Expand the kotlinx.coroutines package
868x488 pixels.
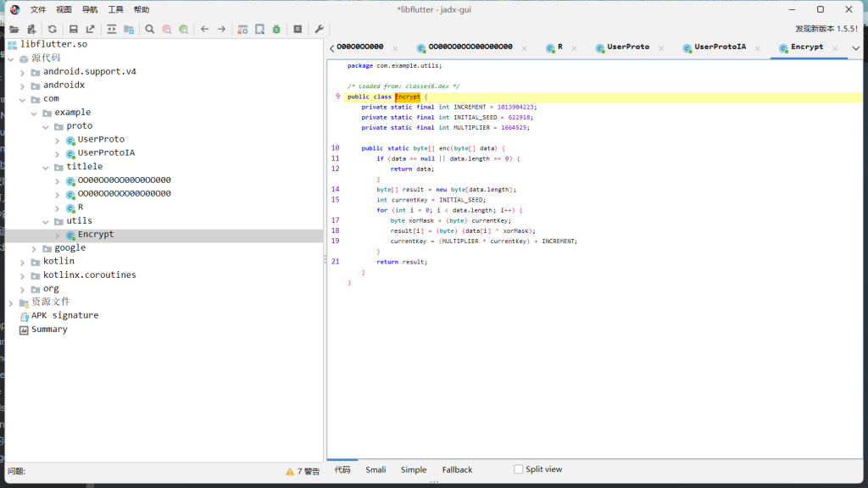pos(22,275)
